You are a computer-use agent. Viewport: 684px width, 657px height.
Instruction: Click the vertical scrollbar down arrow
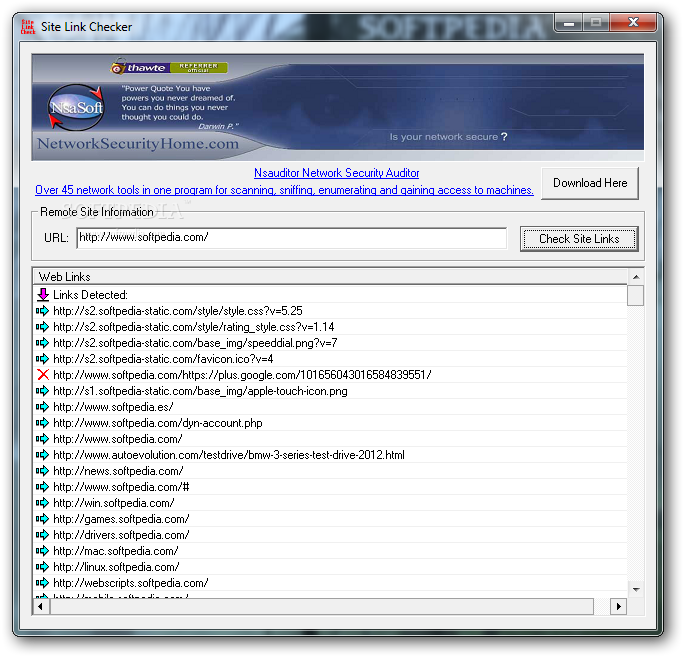[636, 590]
